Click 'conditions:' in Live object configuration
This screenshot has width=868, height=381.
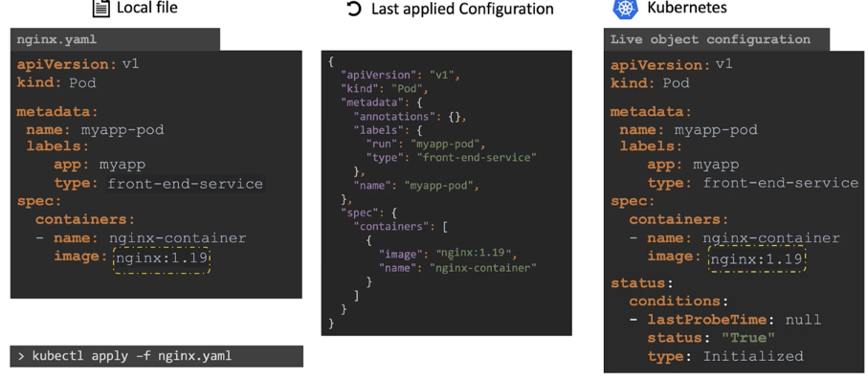point(679,302)
